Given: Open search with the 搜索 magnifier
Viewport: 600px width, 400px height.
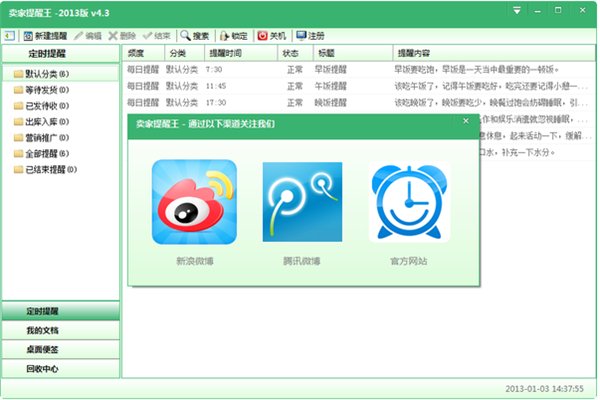Looking at the screenshot, I should [195, 36].
